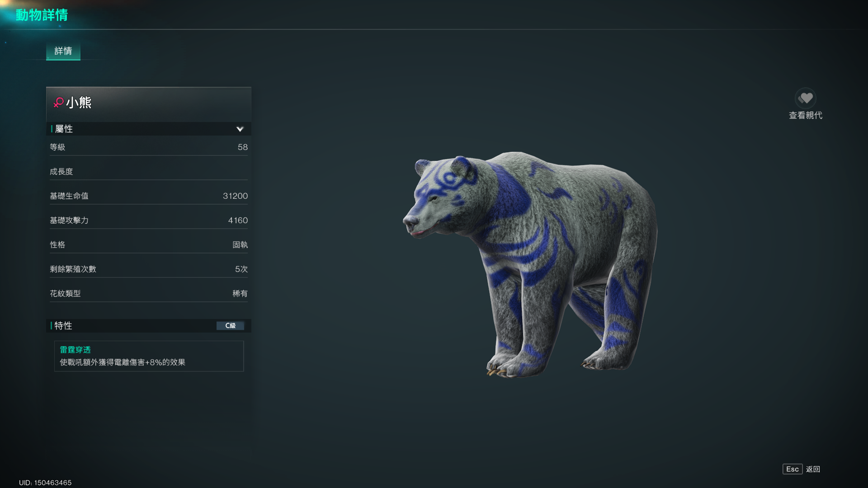This screenshot has height=488, width=868.
Task: Click the 動物詳情 page title
Action: click(42, 15)
